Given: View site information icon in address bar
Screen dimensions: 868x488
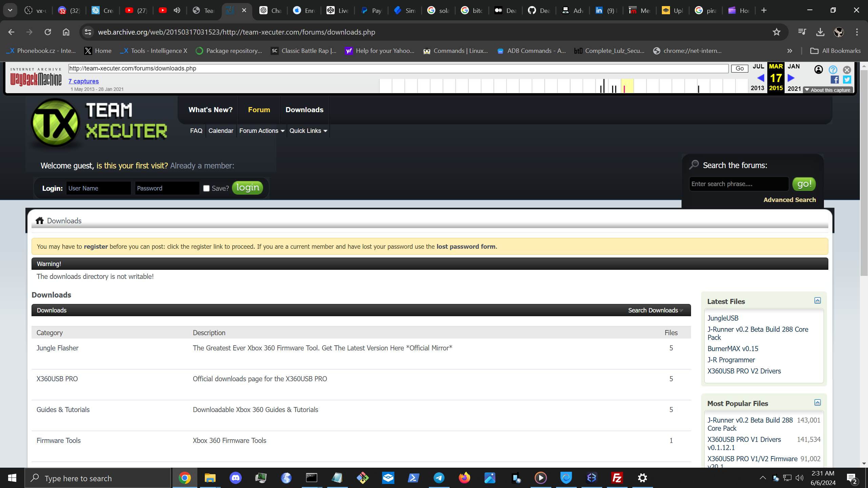Looking at the screenshot, I should tap(88, 32).
